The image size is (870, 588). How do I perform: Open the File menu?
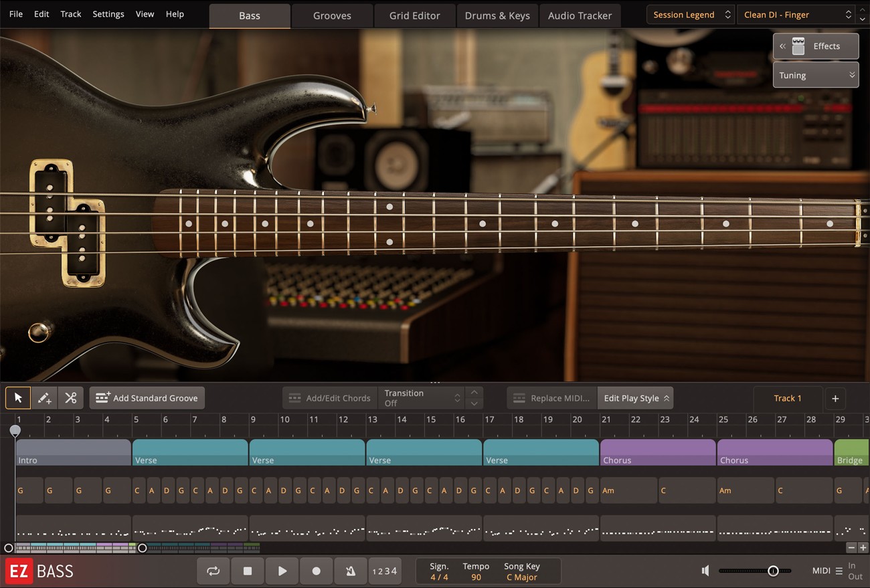click(16, 14)
